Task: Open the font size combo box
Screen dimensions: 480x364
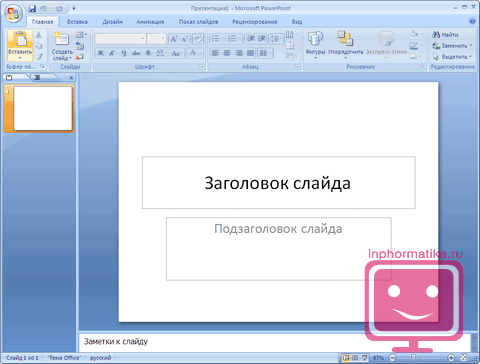Action: pyautogui.click(x=156, y=39)
